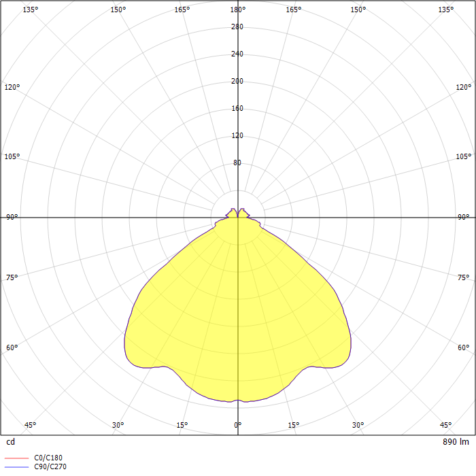476x476 pixels.
Task: Click the 120° angle label on left edge
Action: [x=12, y=87]
